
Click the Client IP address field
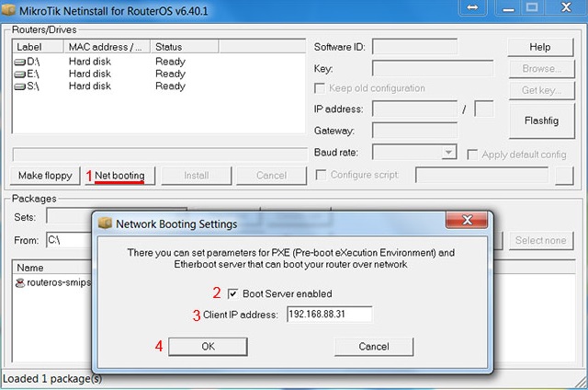tap(329, 315)
